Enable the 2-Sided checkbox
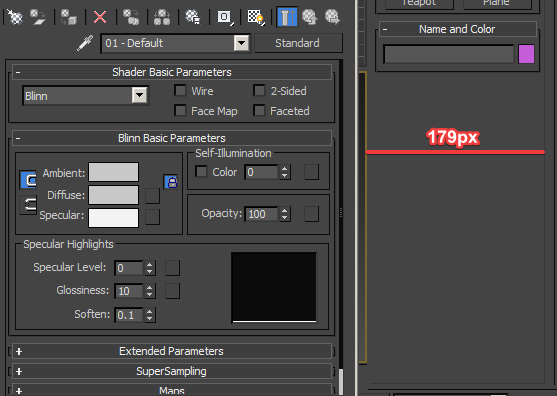This screenshot has width=557, height=396. coord(259,91)
